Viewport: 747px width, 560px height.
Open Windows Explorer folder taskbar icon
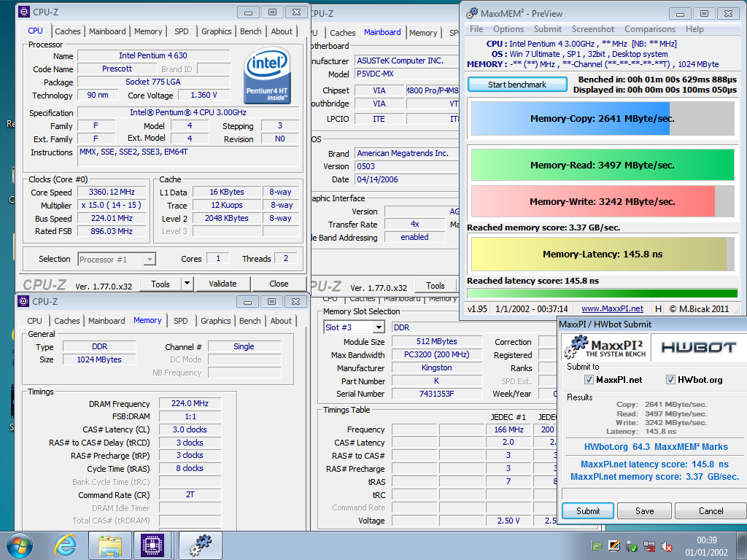click(x=110, y=545)
